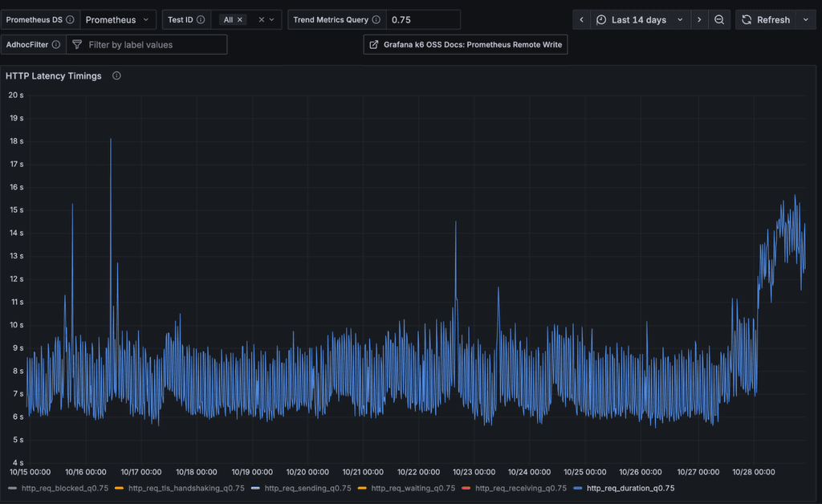Click the red http_req_receiving color swatch

[x=466, y=488]
